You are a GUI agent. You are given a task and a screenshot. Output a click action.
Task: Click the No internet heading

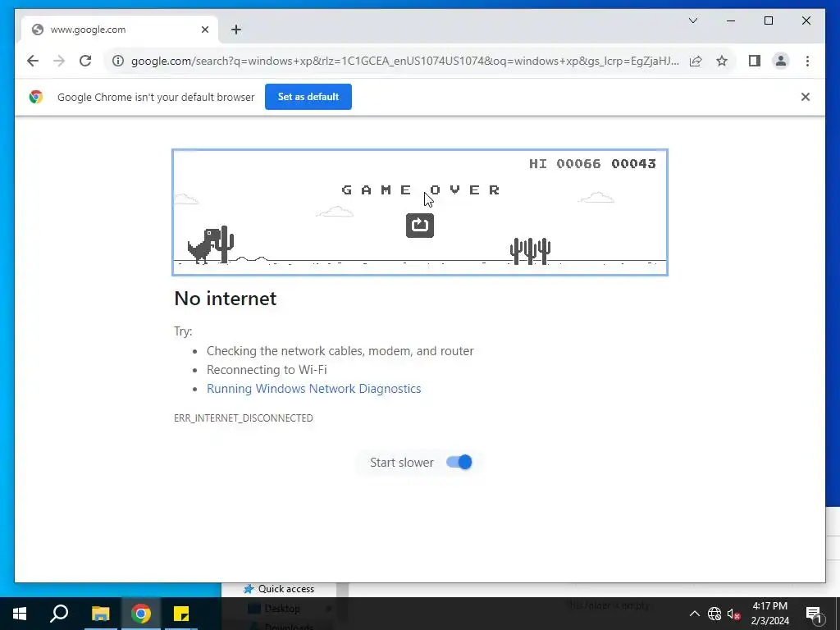click(x=225, y=299)
